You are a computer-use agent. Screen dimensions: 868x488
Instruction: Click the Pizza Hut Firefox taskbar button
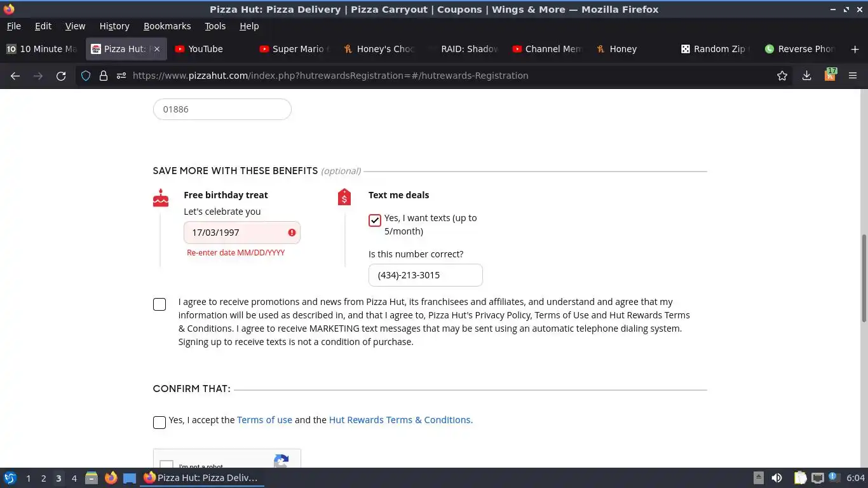pyautogui.click(x=202, y=478)
